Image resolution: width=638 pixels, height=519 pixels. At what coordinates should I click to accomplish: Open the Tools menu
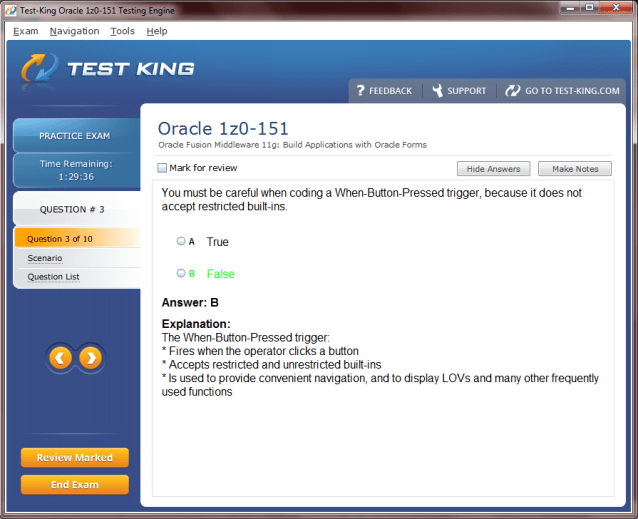[x=122, y=31]
